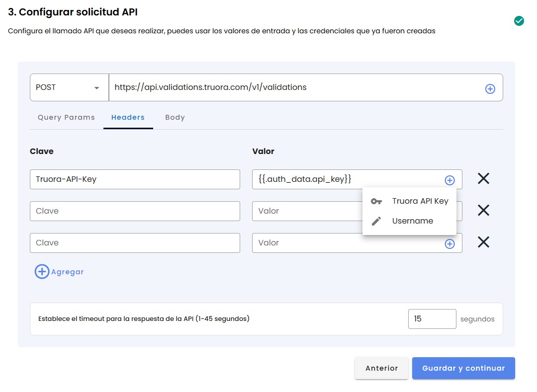Delete the second header row with the X
This screenshot has height=392, width=537.
(483, 210)
